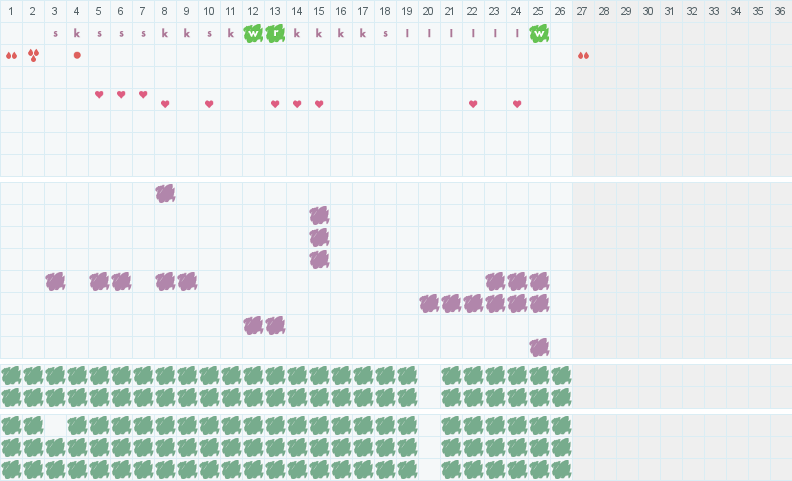Select the green "r" marker on day 13
This screenshot has height=481, width=792.
coord(275,33)
